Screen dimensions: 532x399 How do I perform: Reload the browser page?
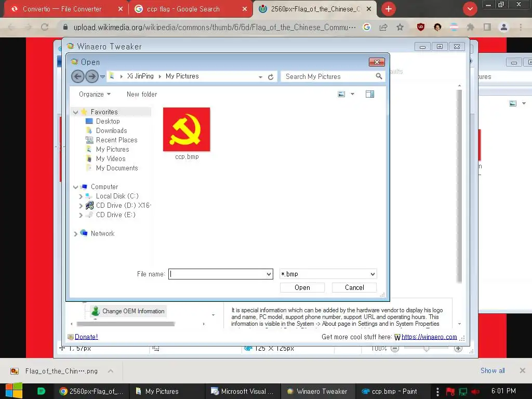[x=45, y=27]
